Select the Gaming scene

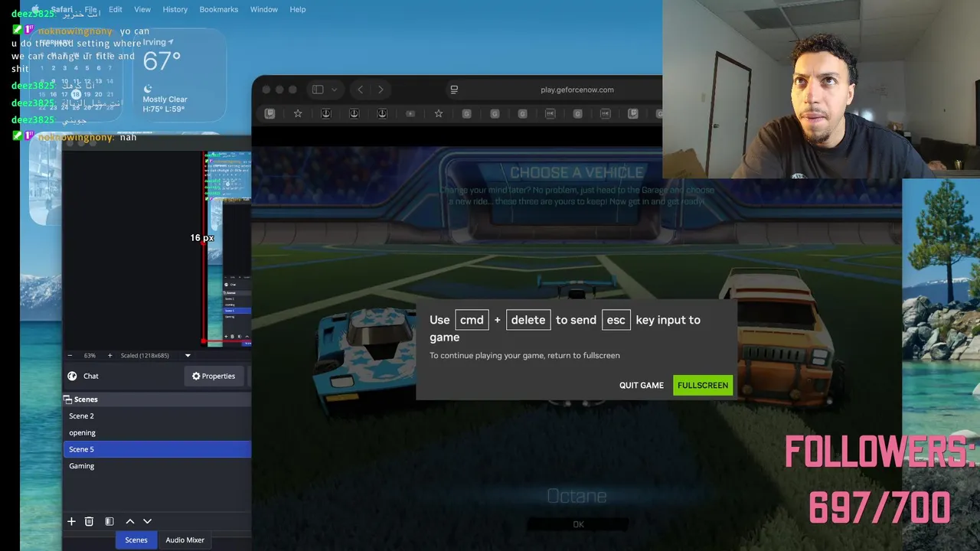[x=157, y=466]
